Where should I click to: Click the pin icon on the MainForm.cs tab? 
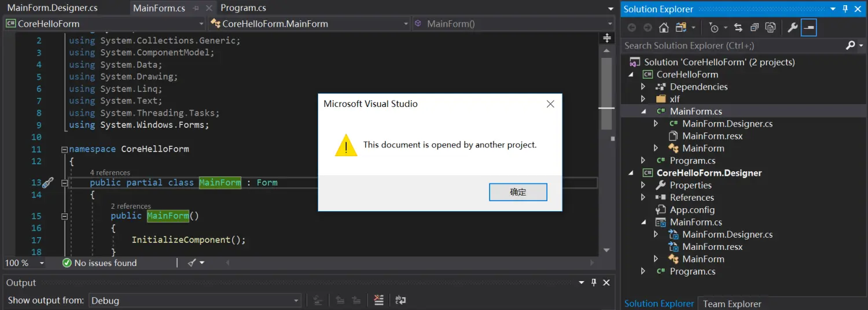(196, 8)
